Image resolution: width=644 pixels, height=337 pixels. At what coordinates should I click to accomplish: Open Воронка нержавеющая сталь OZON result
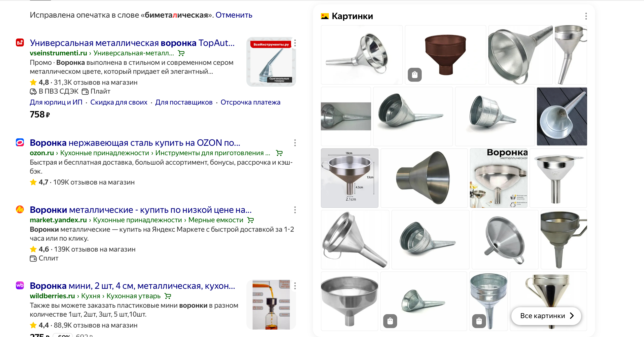click(x=135, y=143)
